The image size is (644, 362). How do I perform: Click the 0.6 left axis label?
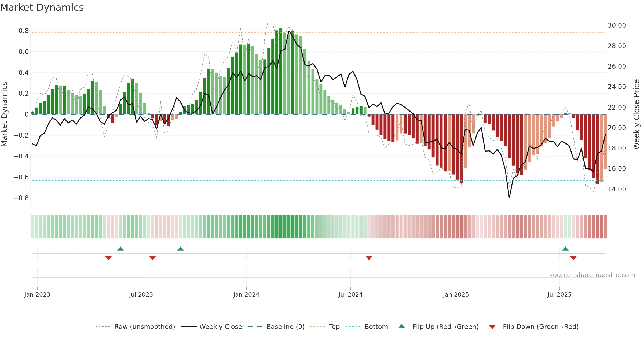tap(24, 52)
